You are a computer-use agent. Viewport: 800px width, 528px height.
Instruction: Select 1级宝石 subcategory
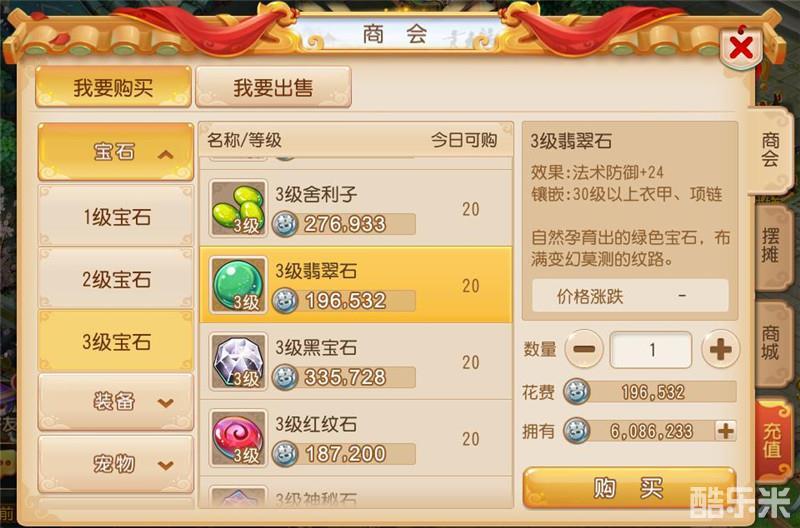point(116,217)
